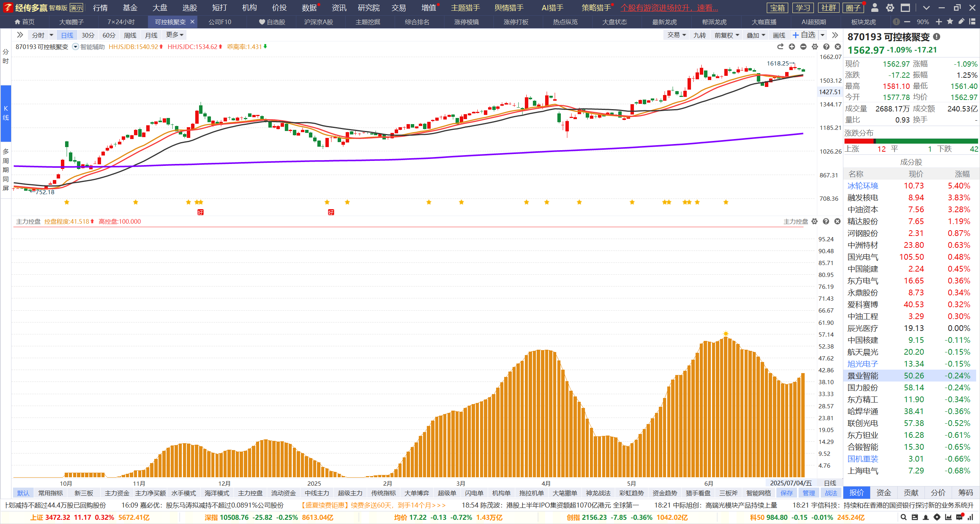Toggle 智能辅助 indicator dropdown circle

tap(75, 47)
